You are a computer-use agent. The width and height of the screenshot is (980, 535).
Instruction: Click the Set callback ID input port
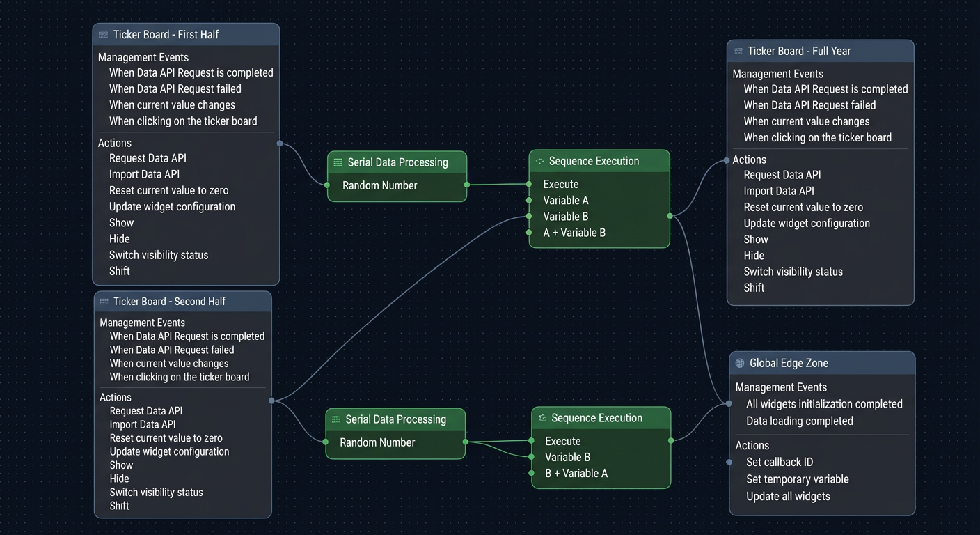729,462
